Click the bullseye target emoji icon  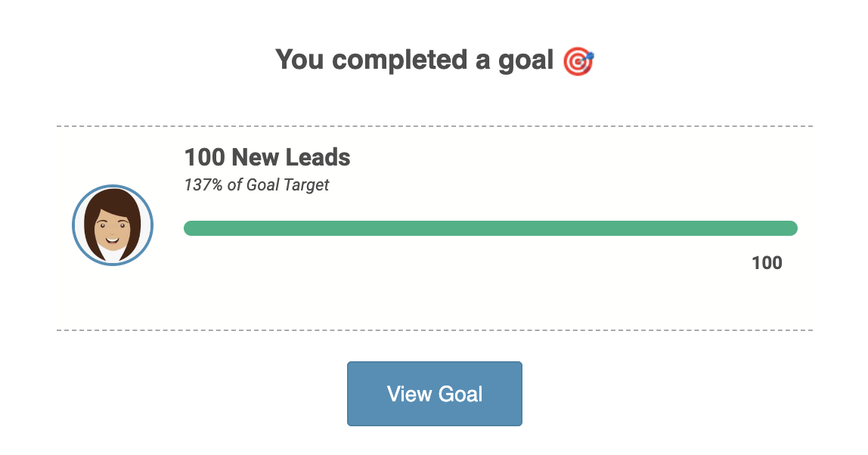tap(578, 61)
